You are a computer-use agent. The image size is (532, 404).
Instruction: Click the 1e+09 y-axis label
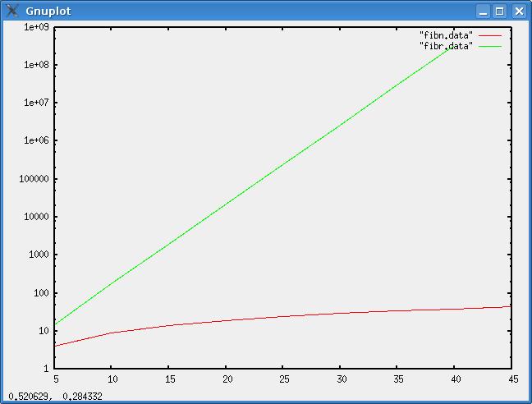[x=37, y=26]
